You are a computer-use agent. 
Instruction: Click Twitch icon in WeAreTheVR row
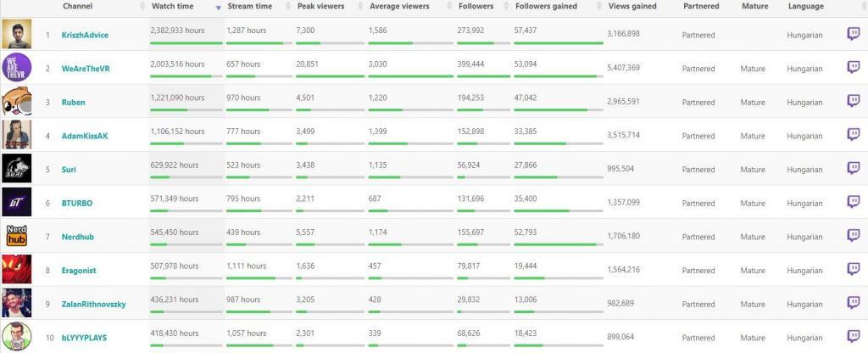coord(853,68)
